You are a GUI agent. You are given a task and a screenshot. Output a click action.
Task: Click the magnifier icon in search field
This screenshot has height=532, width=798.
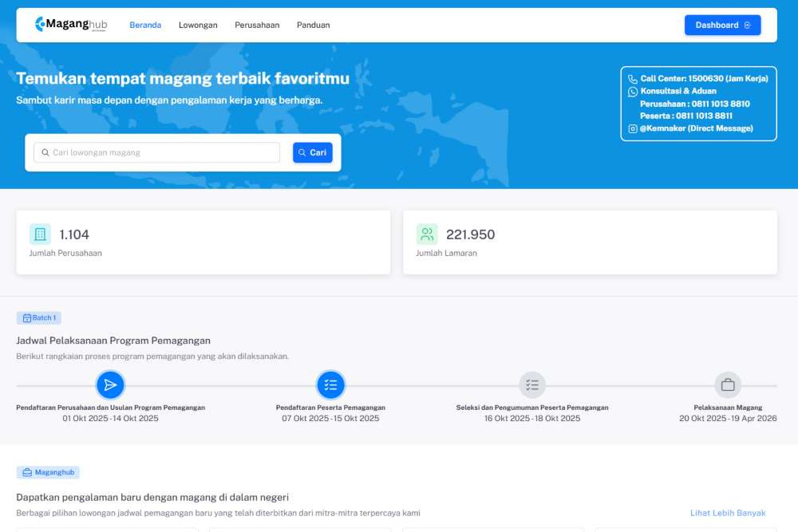pos(45,152)
